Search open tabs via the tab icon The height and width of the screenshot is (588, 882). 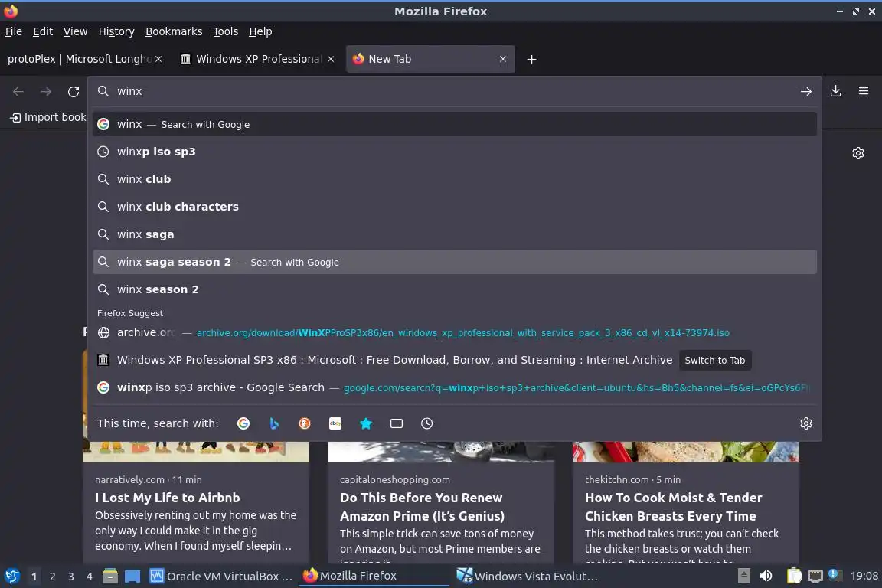397,423
